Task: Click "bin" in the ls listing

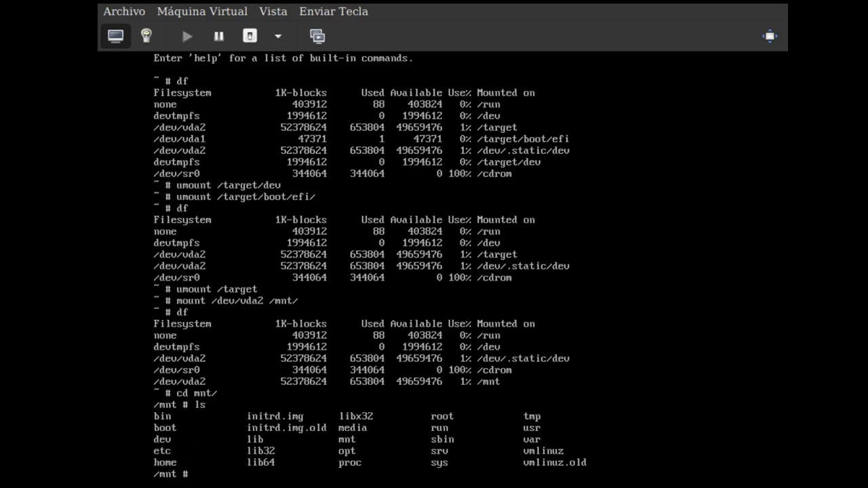Action: 162,416
